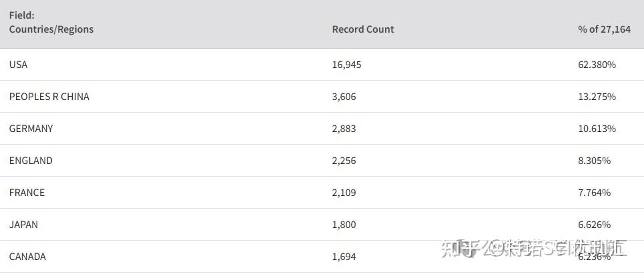Viewport: 644px width, 274px height.
Task: Select the CANADA row label
Action: 27,257
